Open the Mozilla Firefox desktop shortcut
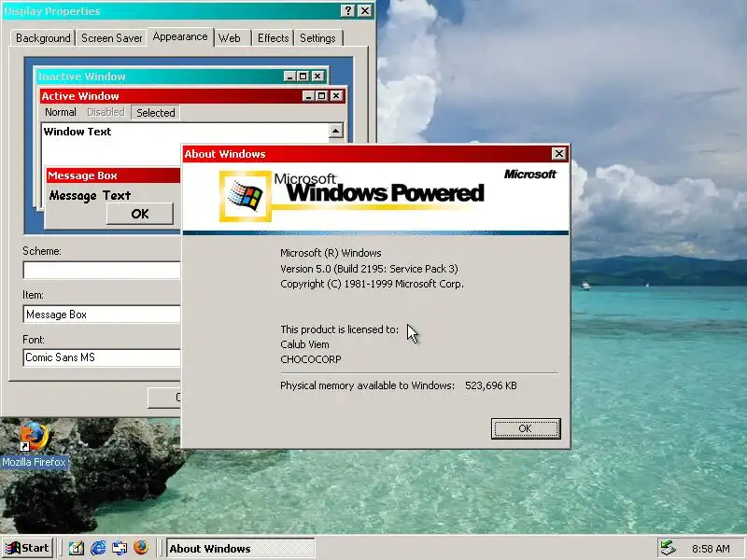Screen dimensions: 747x560 (34, 445)
